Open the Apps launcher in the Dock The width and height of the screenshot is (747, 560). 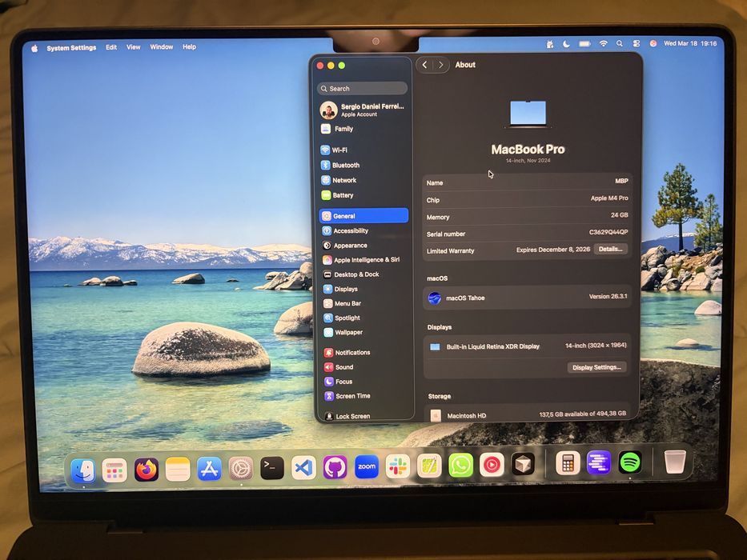(114, 470)
